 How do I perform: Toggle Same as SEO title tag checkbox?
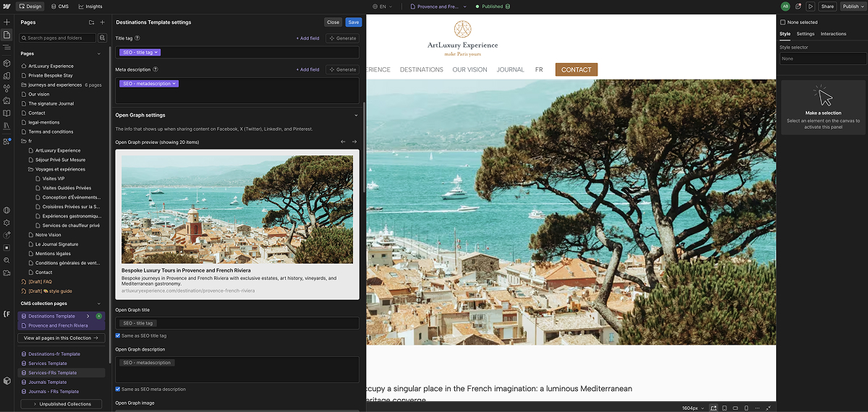tap(118, 335)
